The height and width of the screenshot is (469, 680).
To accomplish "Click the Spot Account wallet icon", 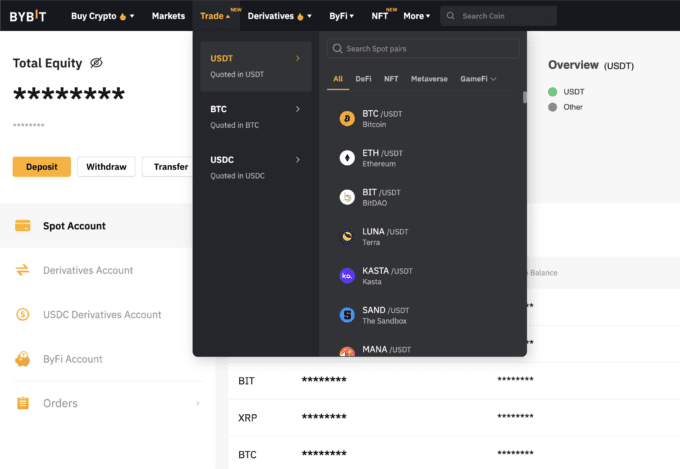I will pos(23,226).
